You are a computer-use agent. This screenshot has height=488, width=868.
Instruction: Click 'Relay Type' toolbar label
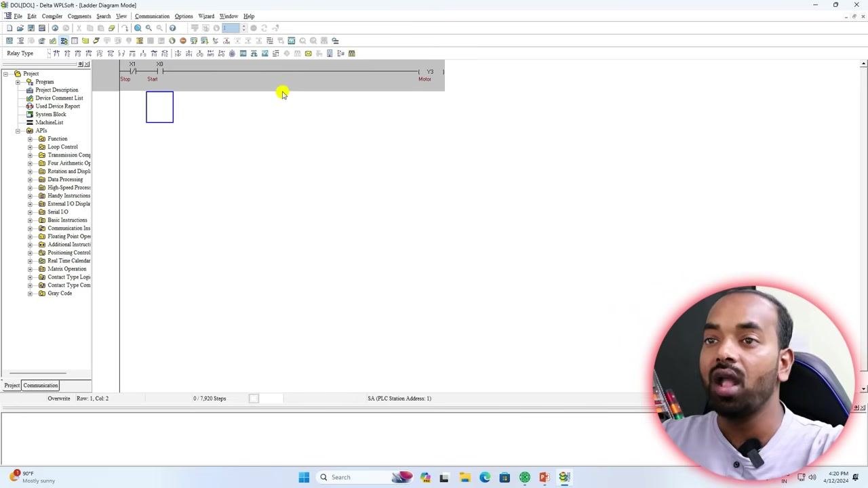[20, 54]
